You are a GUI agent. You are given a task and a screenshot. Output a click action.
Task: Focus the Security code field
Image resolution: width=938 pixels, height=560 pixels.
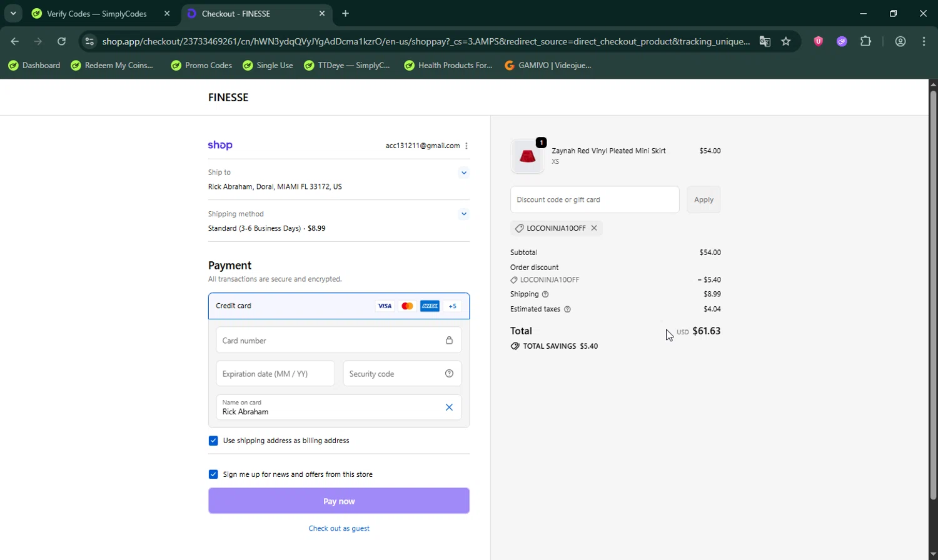(402, 374)
